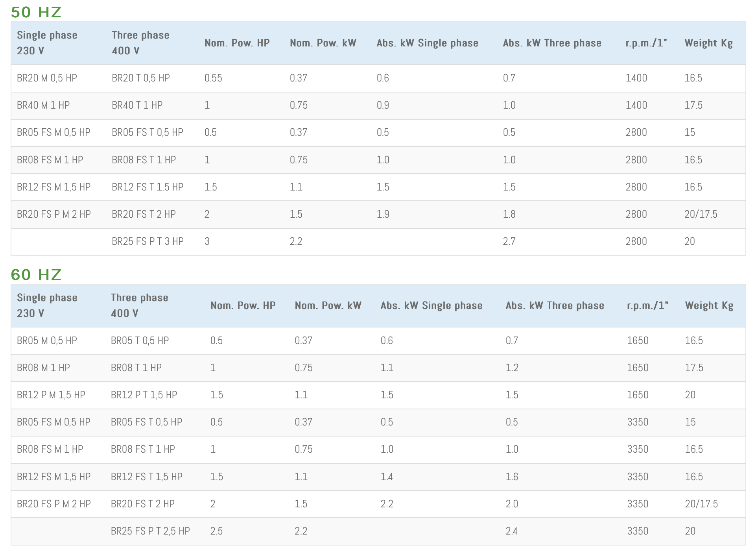Select BR25 FS P T 3 HP entry

(x=148, y=241)
